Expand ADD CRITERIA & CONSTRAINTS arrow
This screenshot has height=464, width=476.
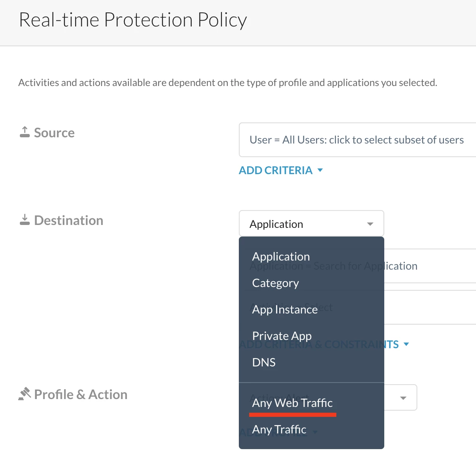tap(406, 344)
